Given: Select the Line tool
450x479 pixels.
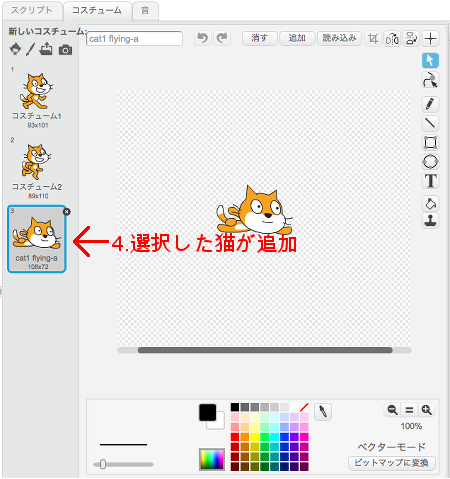Looking at the screenshot, I should [x=430, y=123].
